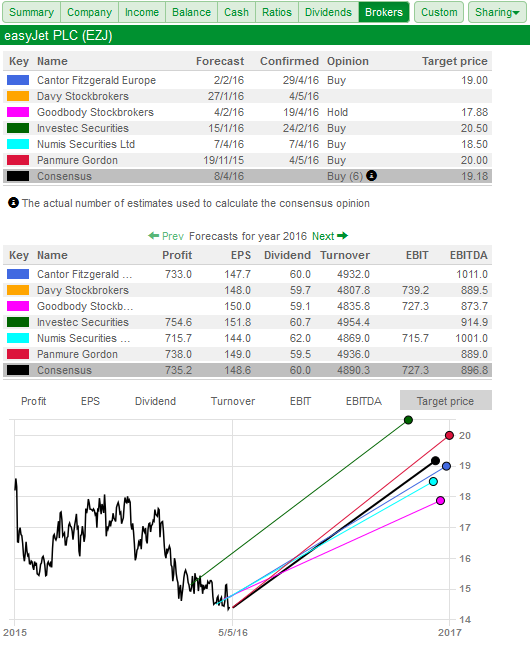Open the Dividends tab
This screenshot has width=530, height=652.
(x=328, y=12)
